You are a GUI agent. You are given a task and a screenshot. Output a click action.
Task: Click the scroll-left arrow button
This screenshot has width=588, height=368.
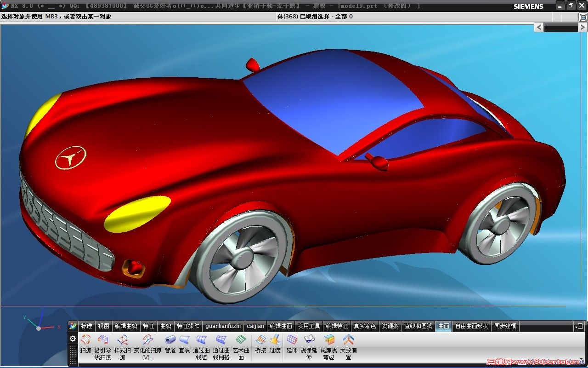click(539, 27)
